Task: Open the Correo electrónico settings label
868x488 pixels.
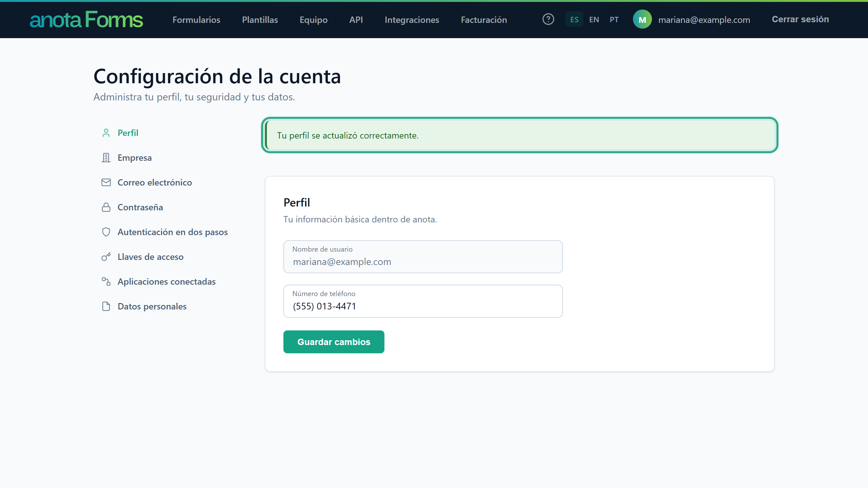Action: [x=155, y=182]
